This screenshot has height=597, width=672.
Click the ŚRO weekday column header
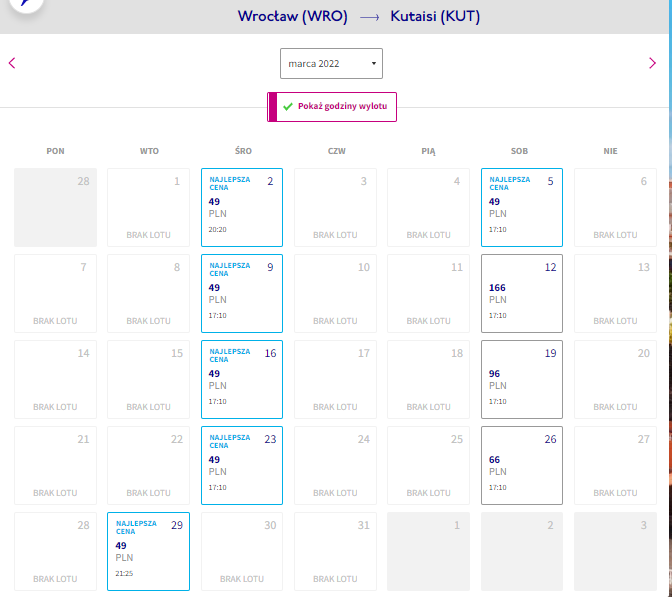pos(243,151)
